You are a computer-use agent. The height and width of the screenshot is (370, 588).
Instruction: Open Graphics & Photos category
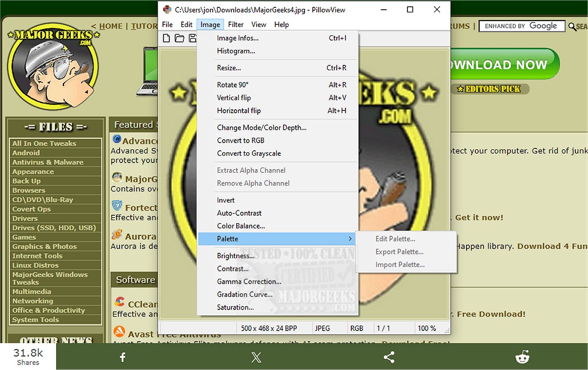click(44, 247)
